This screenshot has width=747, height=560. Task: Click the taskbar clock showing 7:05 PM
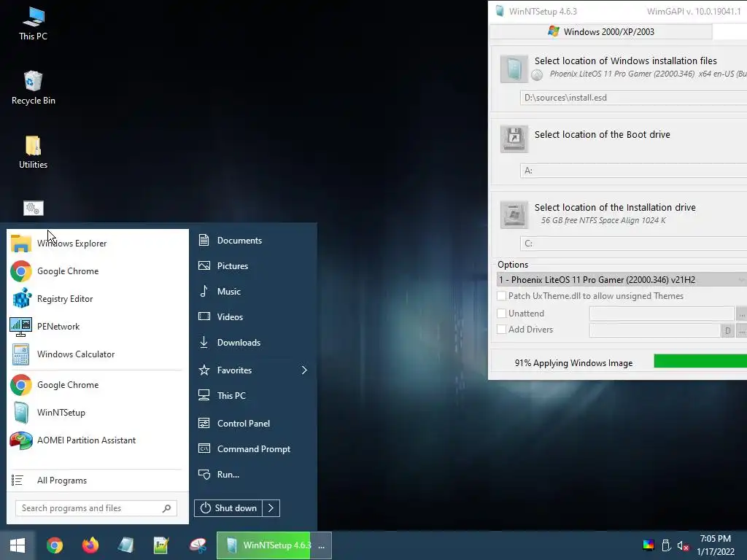tap(715, 545)
